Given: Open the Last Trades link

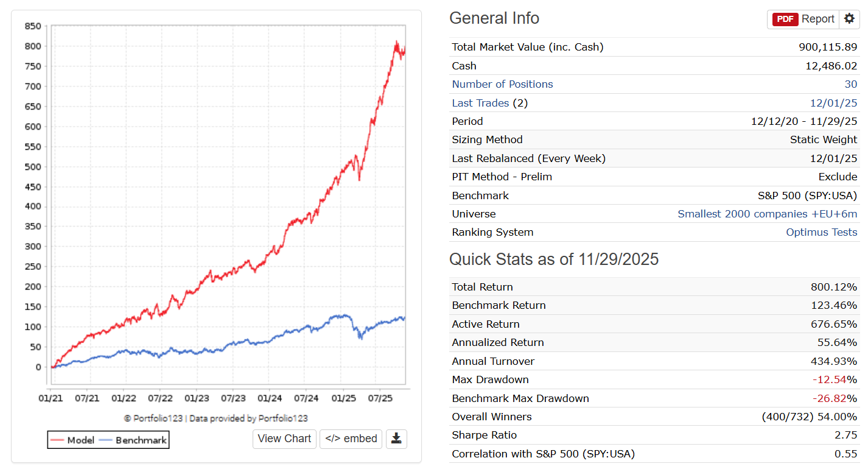Looking at the screenshot, I should coord(480,103).
